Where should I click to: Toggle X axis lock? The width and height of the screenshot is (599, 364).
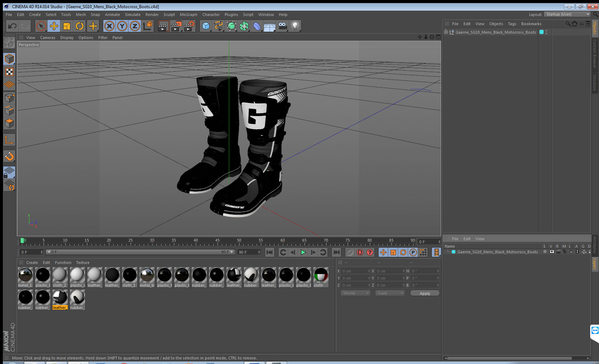pyautogui.click(x=109, y=26)
